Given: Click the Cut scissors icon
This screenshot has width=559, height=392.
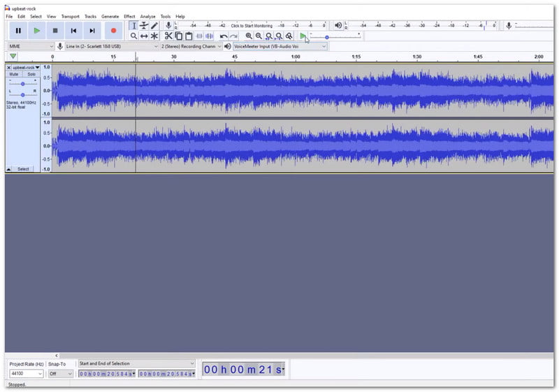Looking at the screenshot, I should (x=168, y=36).
